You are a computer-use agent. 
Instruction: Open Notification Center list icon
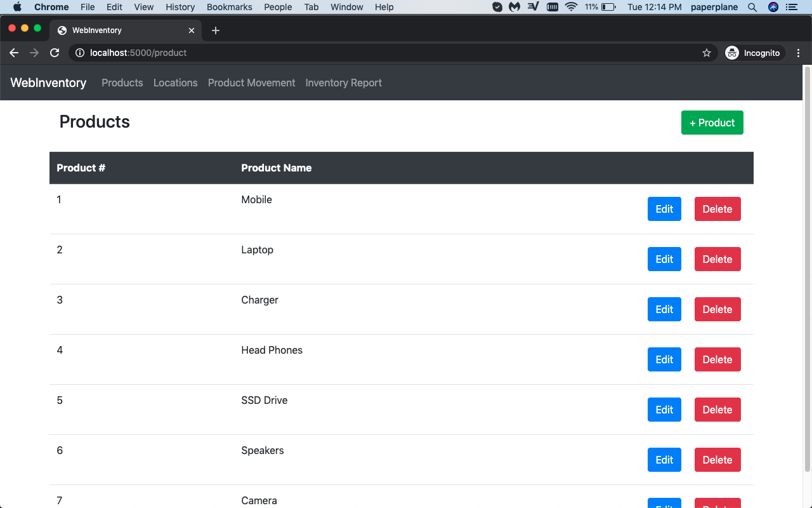tap(791, 7)
